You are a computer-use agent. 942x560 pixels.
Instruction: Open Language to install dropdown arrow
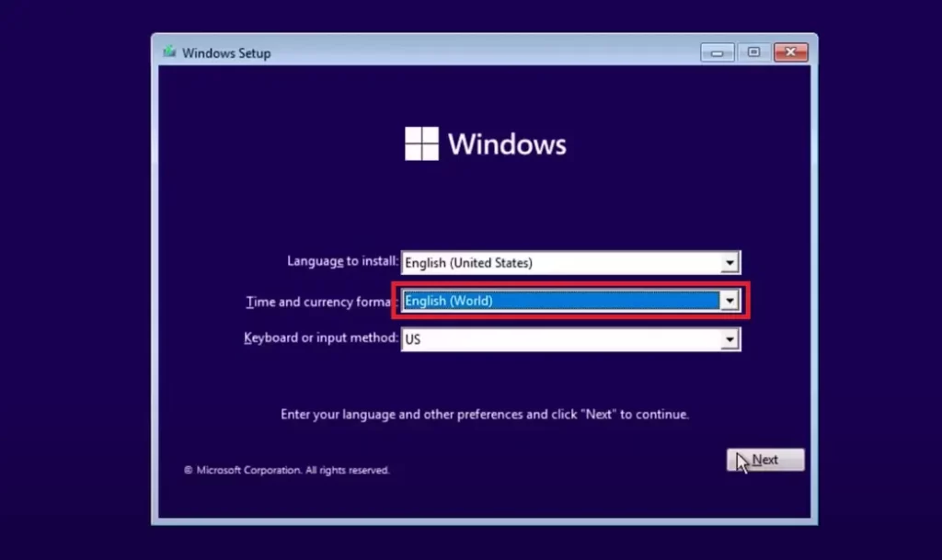click(x=729, y=263)
